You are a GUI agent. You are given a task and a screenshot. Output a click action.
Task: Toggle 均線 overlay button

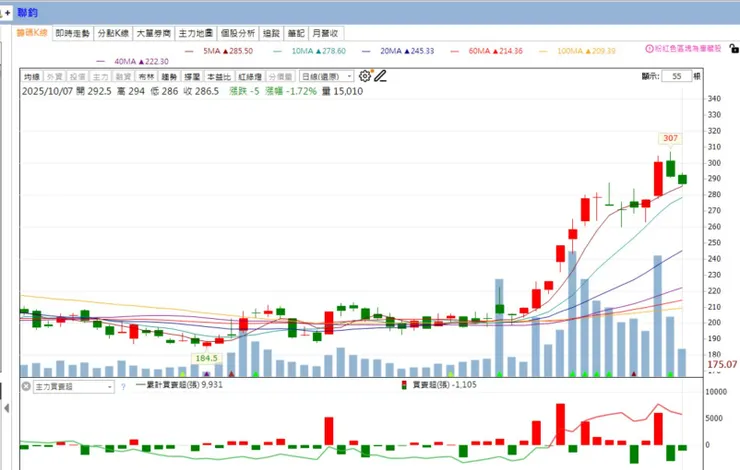click(x=32, y=76)
